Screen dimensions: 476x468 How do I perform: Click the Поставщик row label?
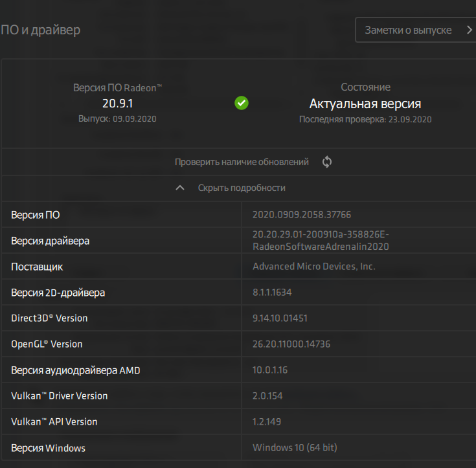coord(37,267)
